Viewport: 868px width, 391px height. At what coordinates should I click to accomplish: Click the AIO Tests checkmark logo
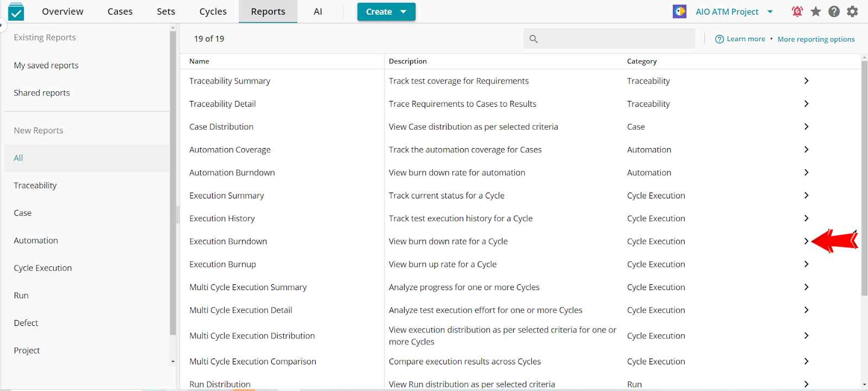point(16,11)
